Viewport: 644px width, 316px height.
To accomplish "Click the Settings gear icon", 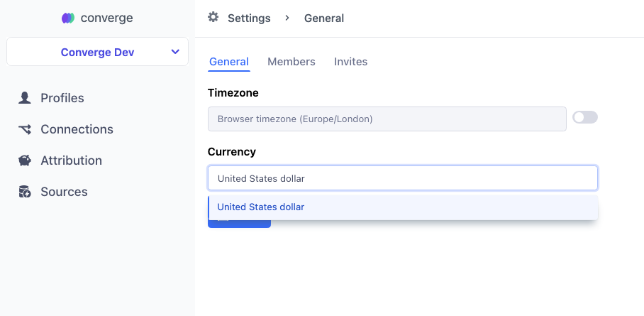I will (213, 17).
